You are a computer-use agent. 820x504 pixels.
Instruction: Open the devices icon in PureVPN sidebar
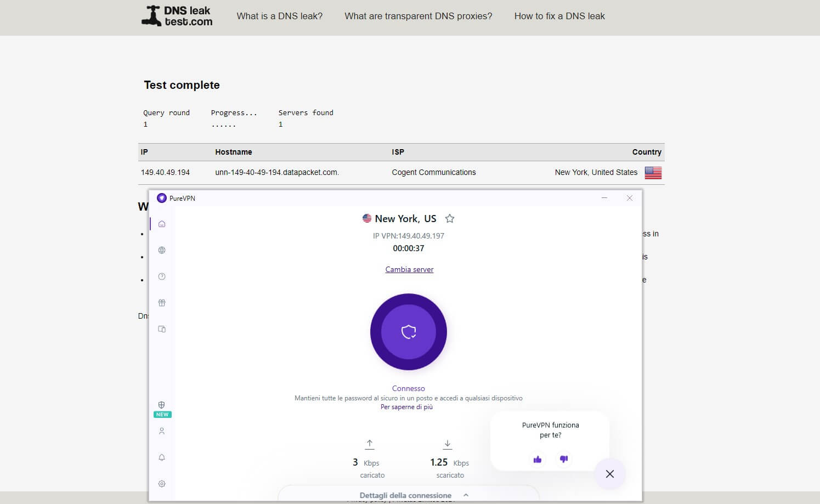(162, 329)
